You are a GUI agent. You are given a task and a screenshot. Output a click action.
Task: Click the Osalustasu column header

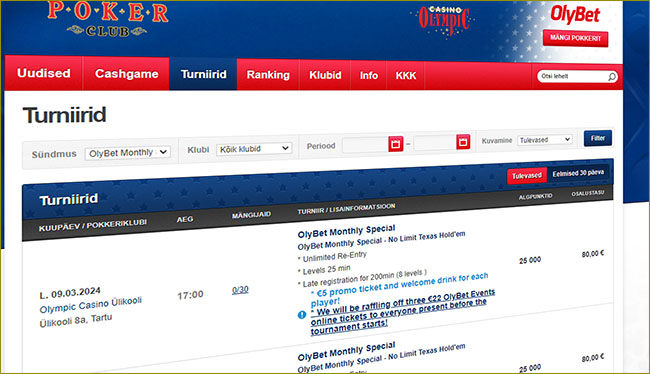pos(588,193)
